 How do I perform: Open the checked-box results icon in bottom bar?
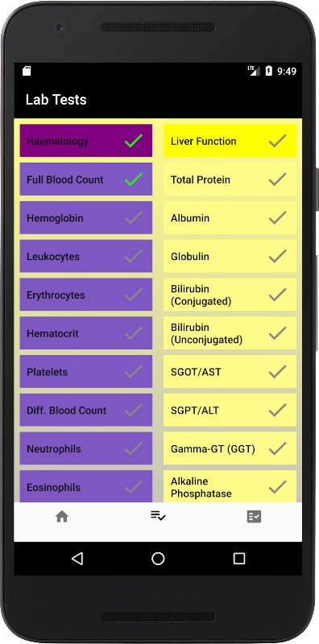point(254,516)
